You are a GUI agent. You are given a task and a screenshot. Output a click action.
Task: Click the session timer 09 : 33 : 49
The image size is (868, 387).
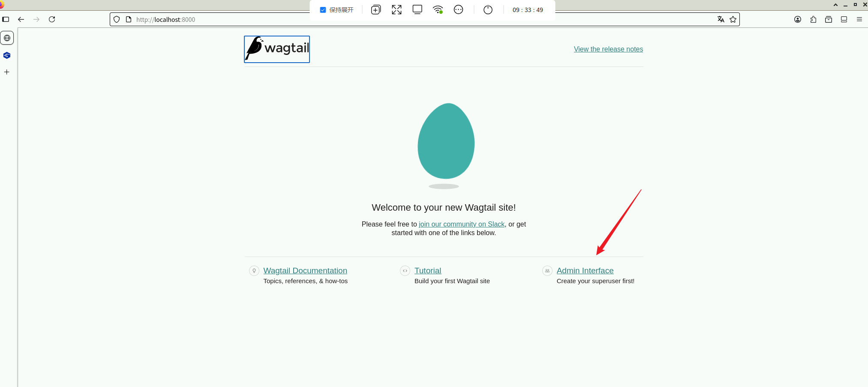click(x=528, y=10)
